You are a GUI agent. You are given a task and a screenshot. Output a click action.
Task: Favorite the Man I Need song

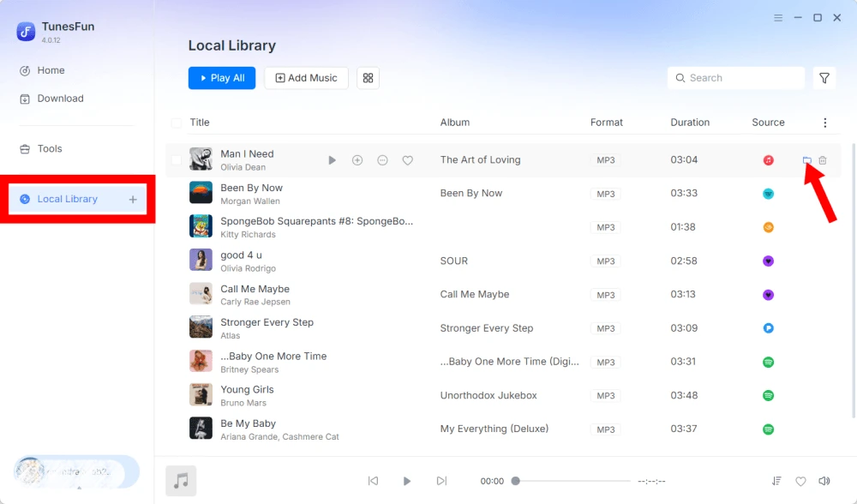click(408, 160)
